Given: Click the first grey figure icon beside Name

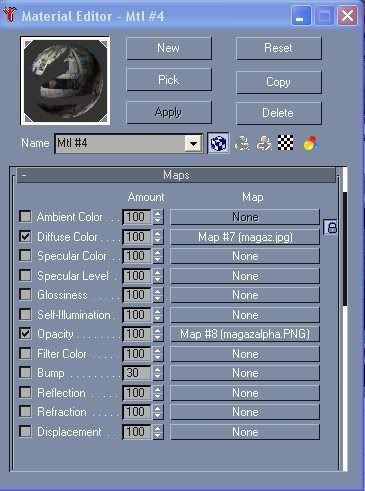Looking at the screenshot, I should tap(242, 143).
